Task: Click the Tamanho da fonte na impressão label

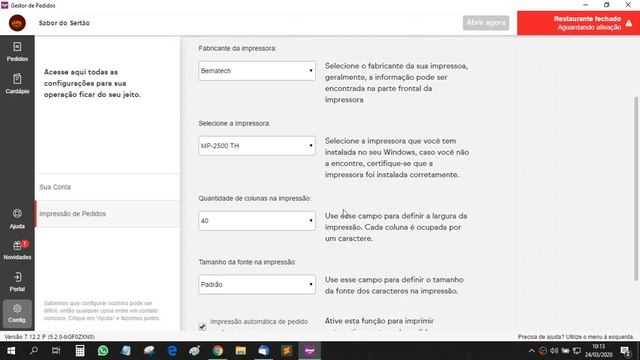Action: click(247, 262)
